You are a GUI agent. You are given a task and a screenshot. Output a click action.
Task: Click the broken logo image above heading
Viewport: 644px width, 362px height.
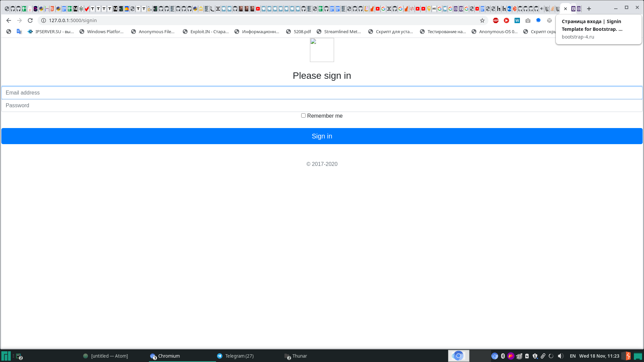point(322,50)
